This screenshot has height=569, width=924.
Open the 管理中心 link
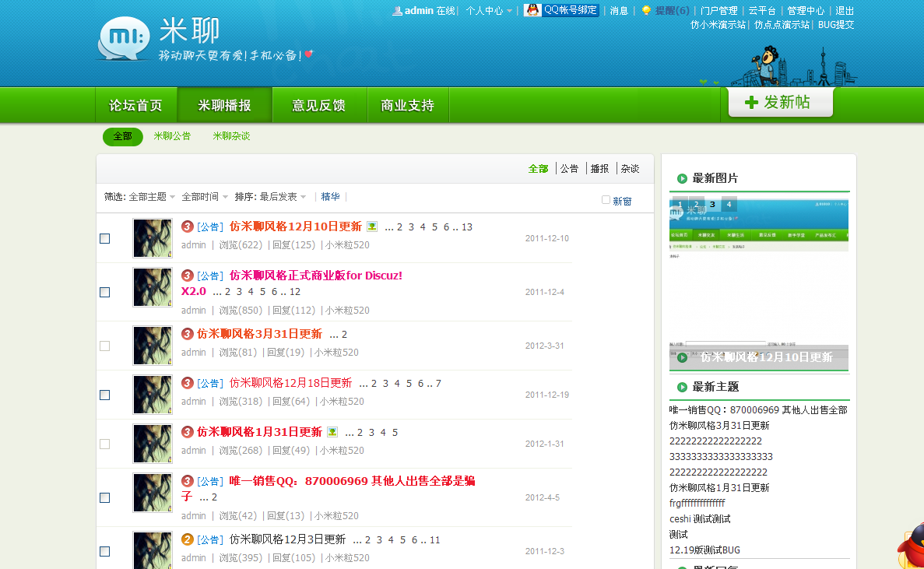click(x=806, y=11)
